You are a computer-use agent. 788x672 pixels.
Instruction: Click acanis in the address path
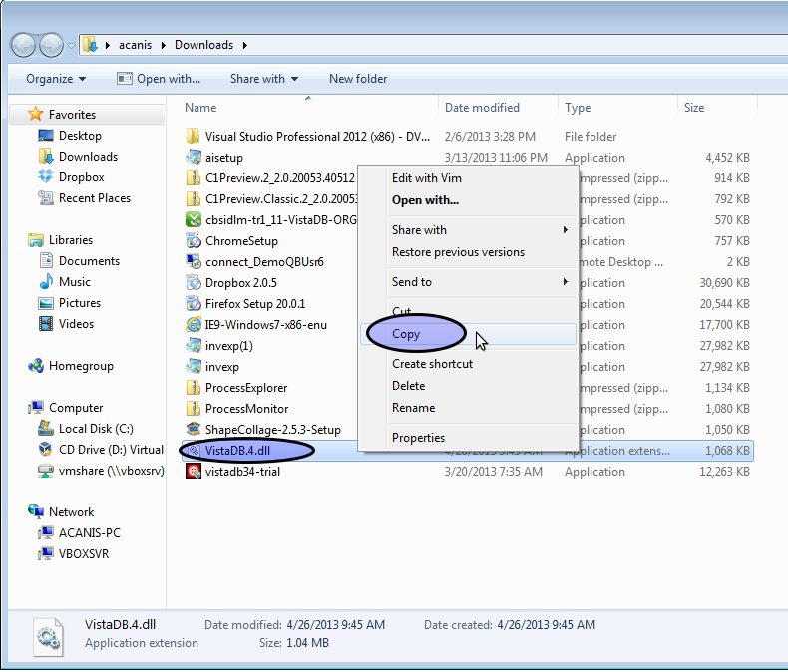136,45
